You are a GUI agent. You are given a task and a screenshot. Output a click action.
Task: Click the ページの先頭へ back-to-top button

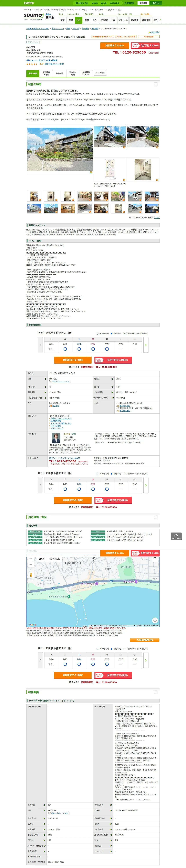tap(176, 536)
